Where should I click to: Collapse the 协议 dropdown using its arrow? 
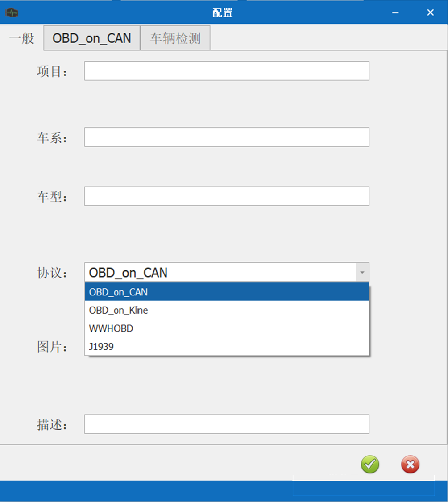[x=362, y=273]
